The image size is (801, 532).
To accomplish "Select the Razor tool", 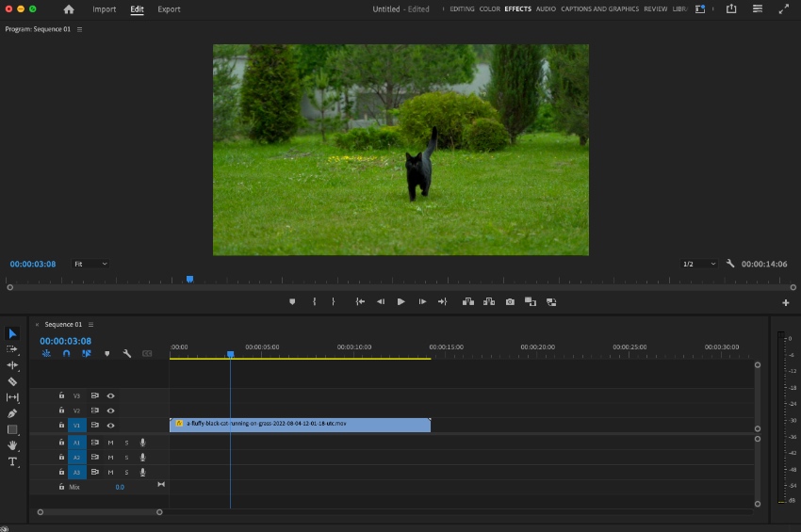I will [12, 381].
